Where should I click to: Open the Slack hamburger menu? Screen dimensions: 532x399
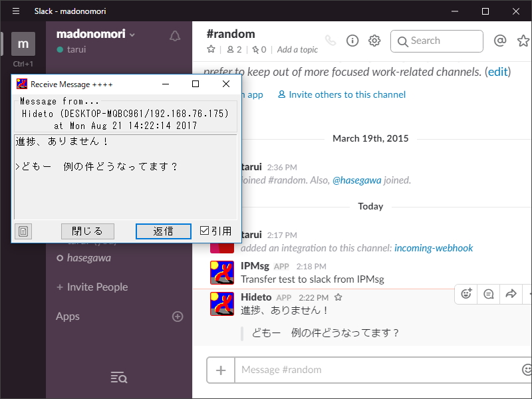tap(15, 11)
